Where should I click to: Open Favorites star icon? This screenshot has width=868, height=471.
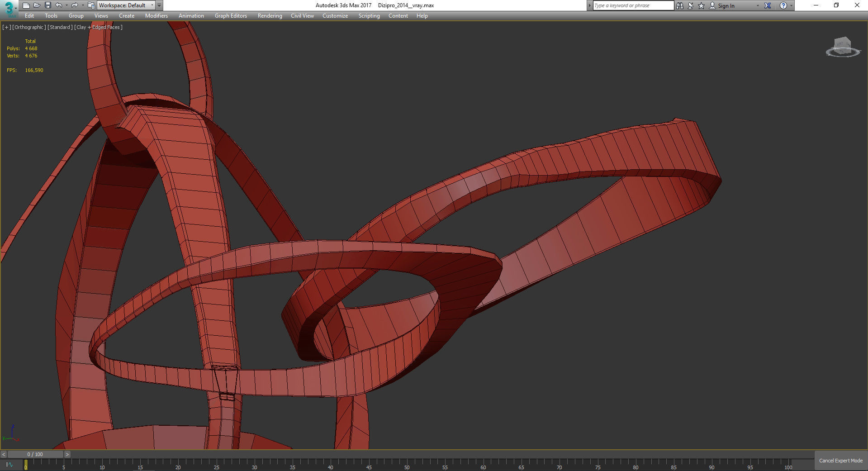(702, 5)
